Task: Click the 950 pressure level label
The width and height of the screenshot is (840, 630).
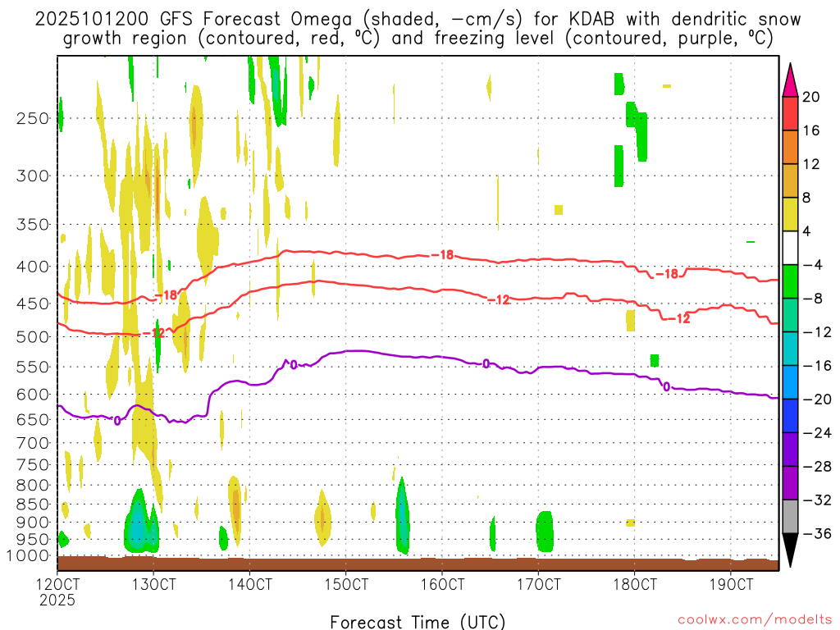Action: pos(33,540)
